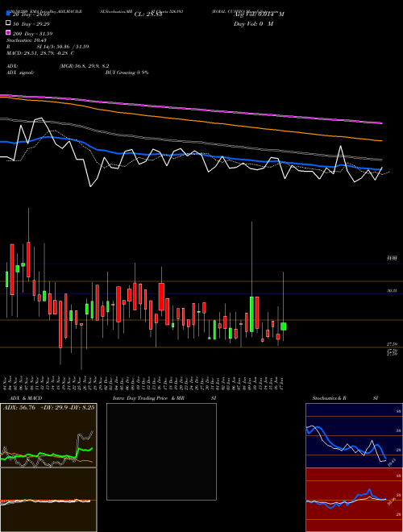
Task: Select the '200 Day - 31.59' label
Action: point(32,34)
